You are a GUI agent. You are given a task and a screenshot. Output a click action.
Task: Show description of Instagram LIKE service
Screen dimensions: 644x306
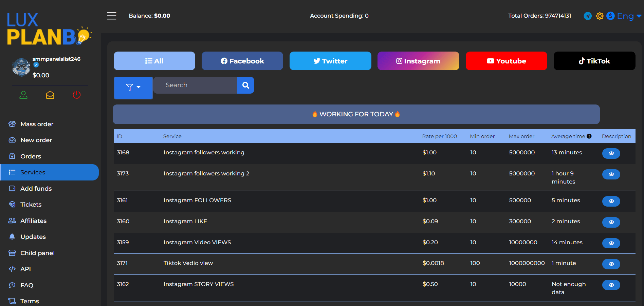click(x=611, y=222)
